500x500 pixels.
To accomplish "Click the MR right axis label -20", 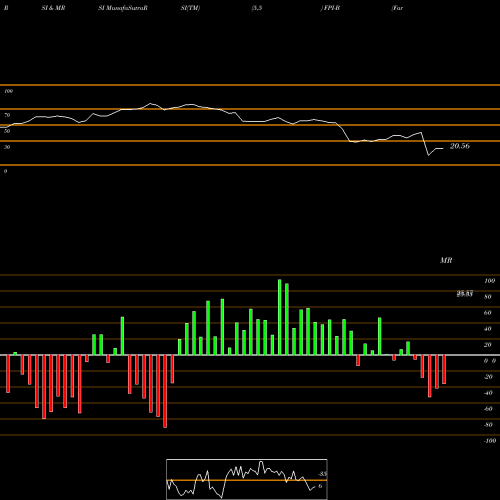I will point(488,377).
